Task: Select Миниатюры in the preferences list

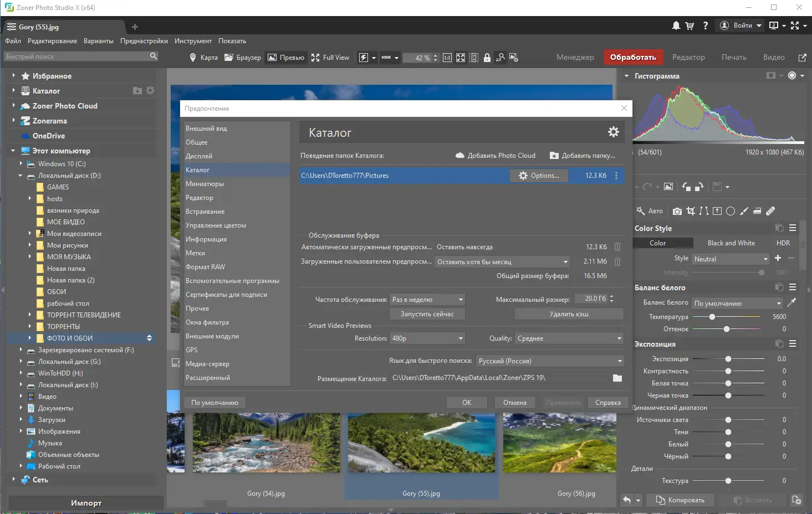Action: tap(205, 184)
